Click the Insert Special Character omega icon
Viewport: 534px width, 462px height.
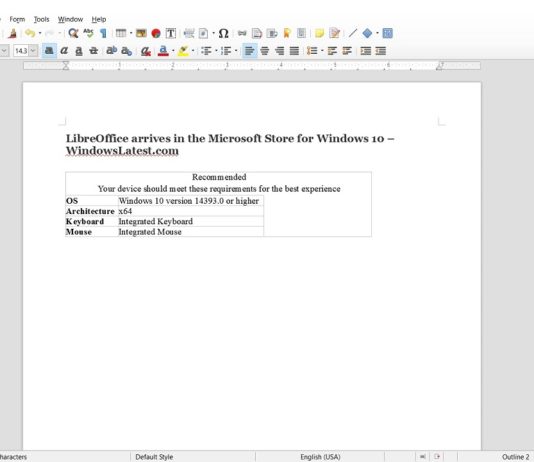click(223, 33)
